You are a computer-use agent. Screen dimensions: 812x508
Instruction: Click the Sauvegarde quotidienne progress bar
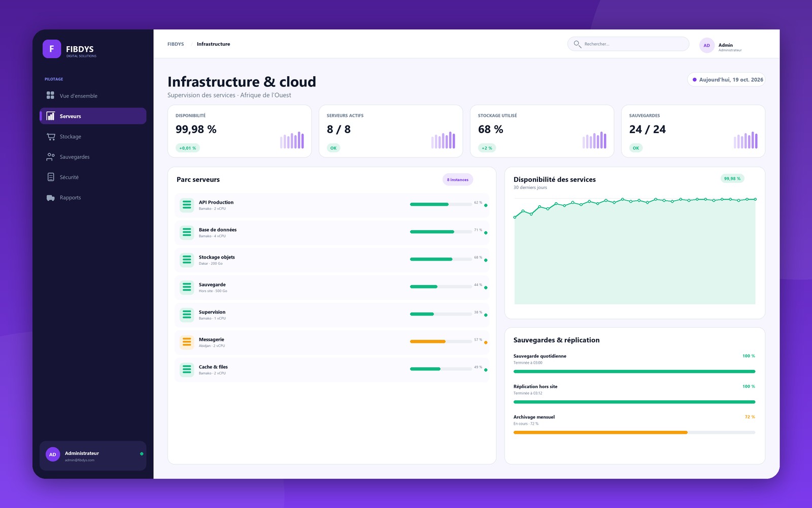point(634,371)
